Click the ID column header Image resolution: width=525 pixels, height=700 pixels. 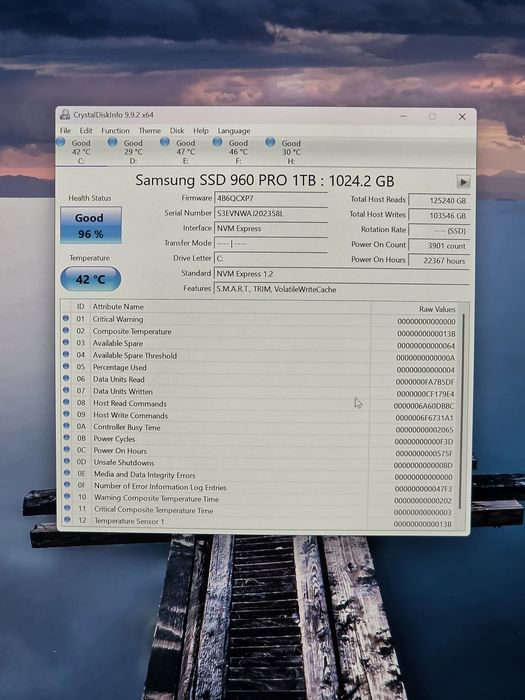click(x=80, y=306)
